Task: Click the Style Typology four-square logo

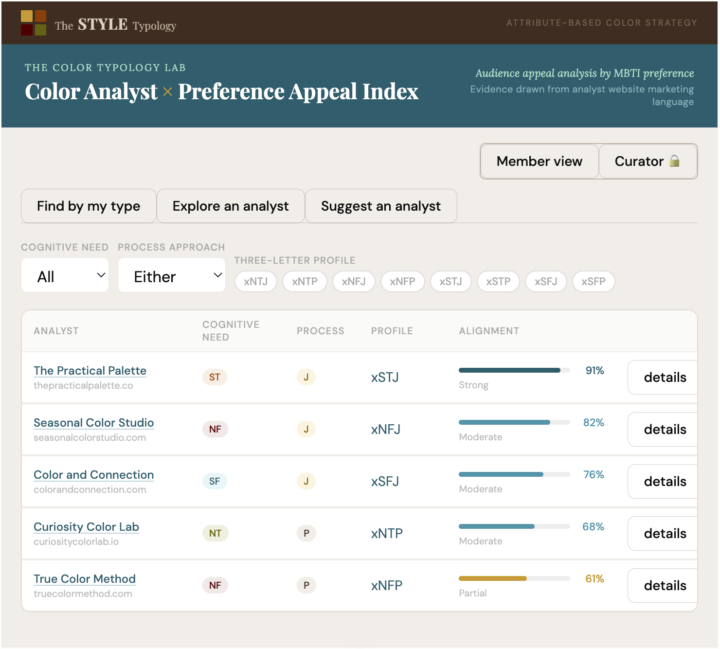Action: point(33,23)
